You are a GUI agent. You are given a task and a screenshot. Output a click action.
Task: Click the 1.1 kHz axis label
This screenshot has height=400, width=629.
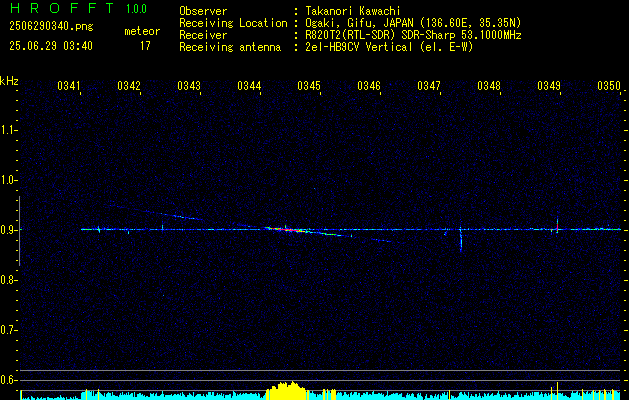pyautogui.click(x=8, y=130)
